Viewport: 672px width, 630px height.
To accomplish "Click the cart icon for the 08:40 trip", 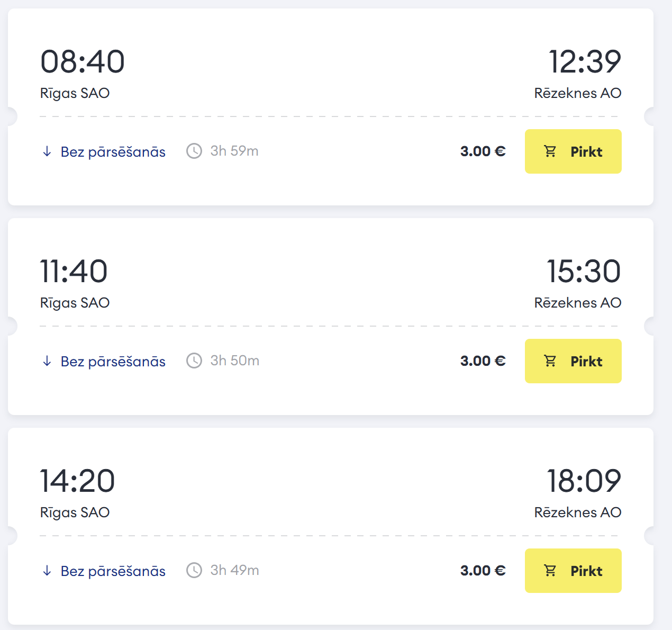I will pos(550,151).
